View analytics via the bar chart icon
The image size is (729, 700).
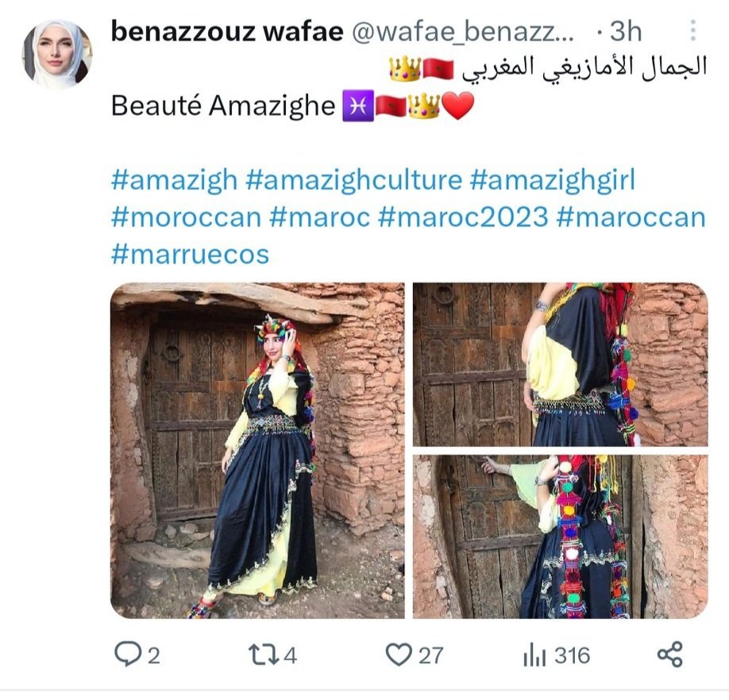[x=534, y=655]
